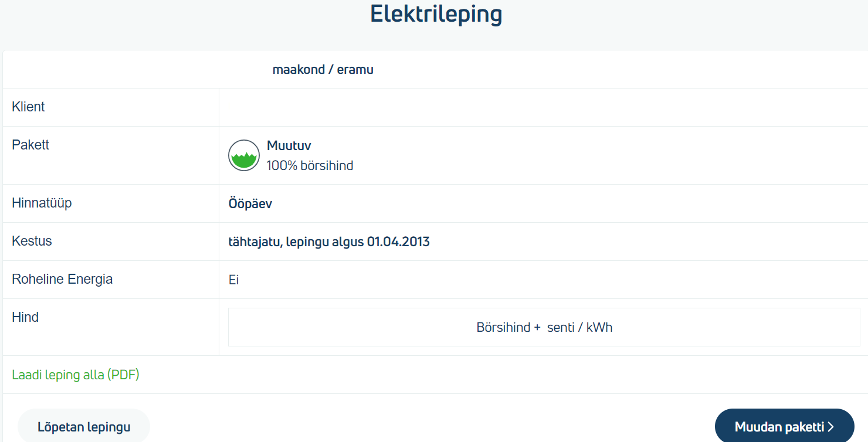This screenshot has height=442, width=868.
Task: Click the 100% börsihind description text
Action: click(x=310, y=165)
